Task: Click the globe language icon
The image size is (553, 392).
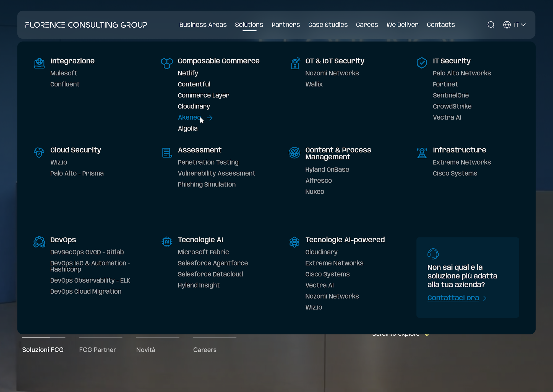Action: (507, 25)
